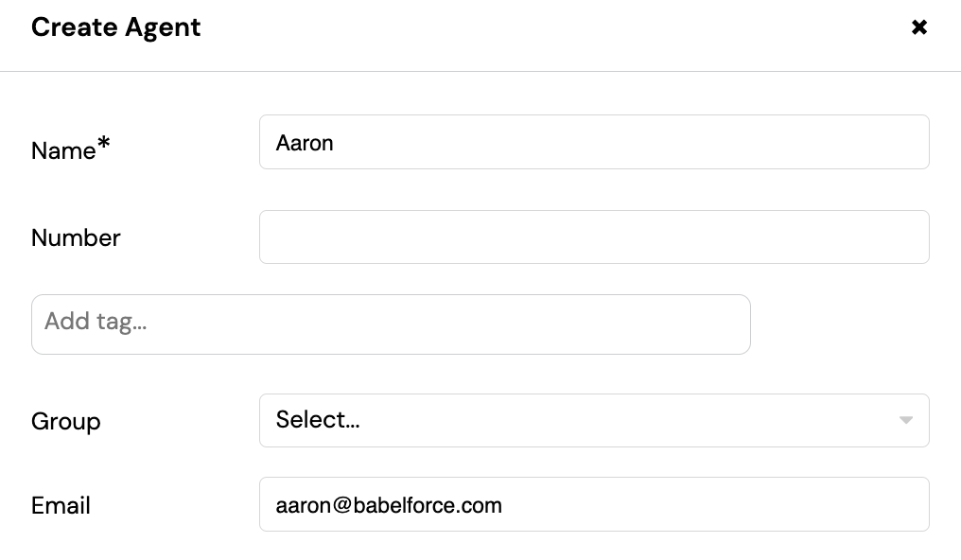Click into the empty Number field

tap(594, 237)
